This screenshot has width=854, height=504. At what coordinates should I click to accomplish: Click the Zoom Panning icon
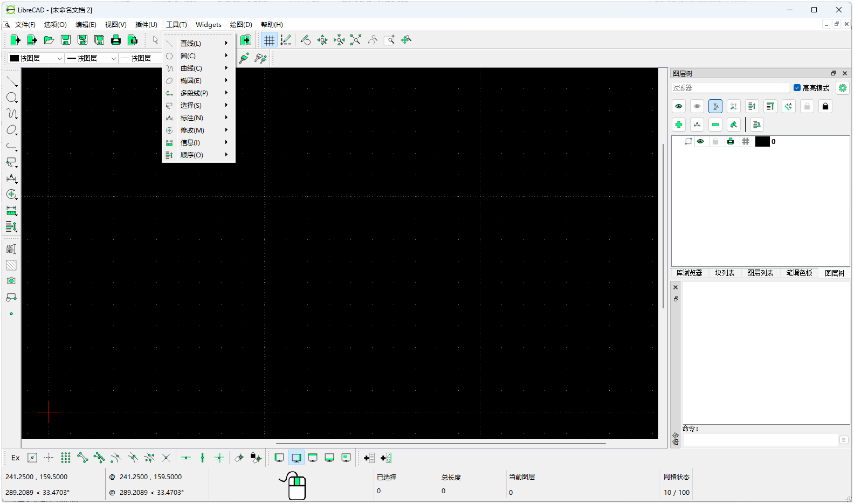pos(406,40)
